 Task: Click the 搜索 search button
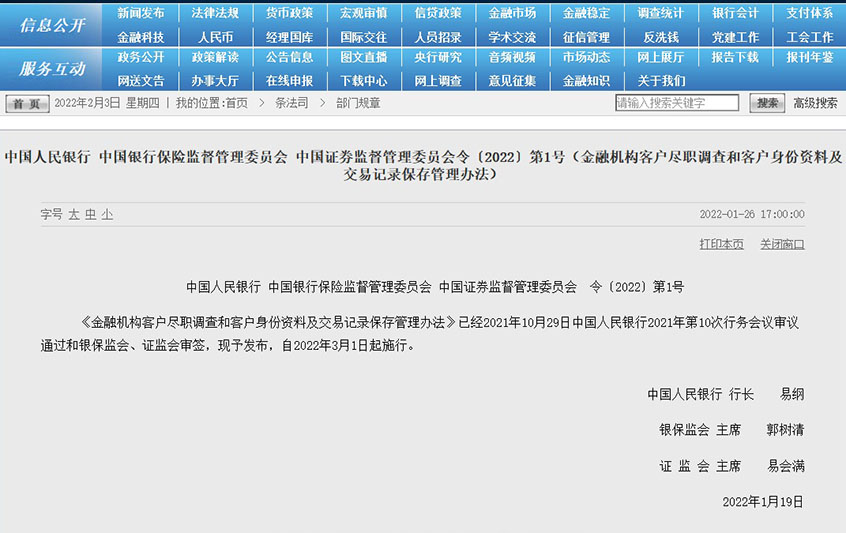pos(766,103)
